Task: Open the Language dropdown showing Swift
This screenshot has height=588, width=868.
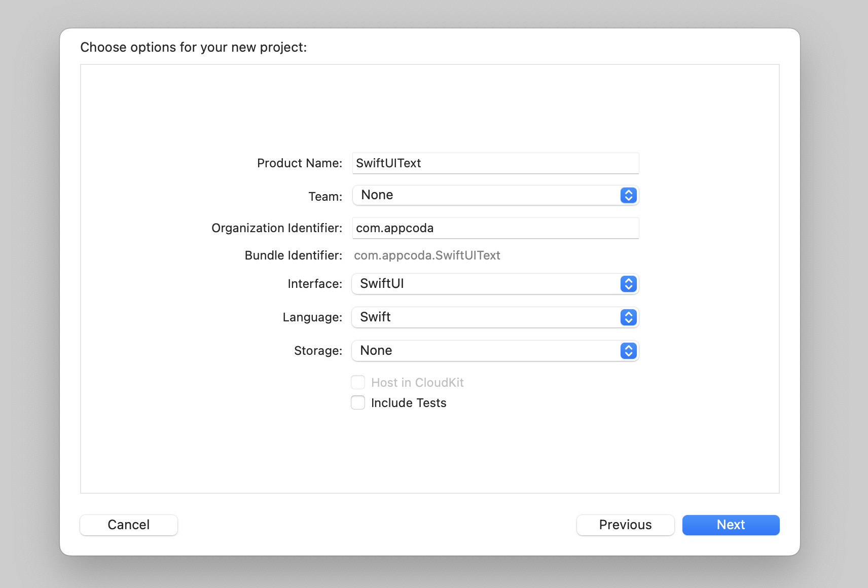Action: tap(495, 317)
